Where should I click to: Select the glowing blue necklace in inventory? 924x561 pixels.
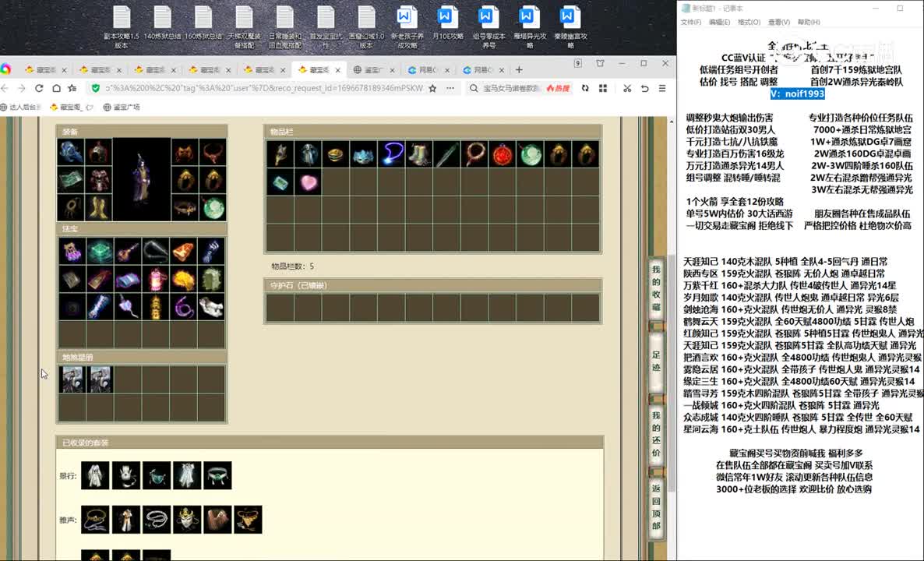391,154
